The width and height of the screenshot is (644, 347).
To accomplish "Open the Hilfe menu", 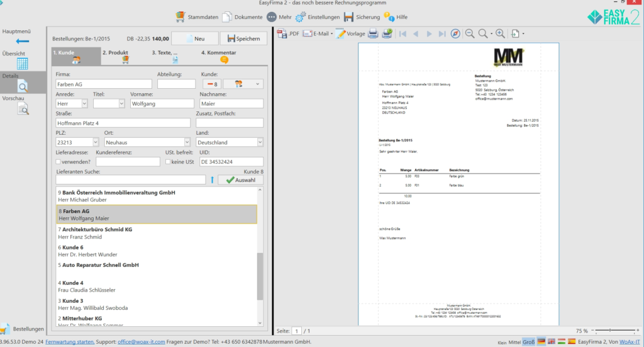I will (x=396, y=17).
